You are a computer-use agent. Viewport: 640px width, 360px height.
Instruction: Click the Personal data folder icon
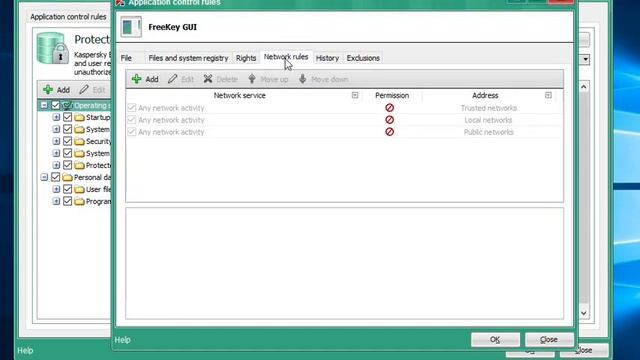(x=67, y=178)
